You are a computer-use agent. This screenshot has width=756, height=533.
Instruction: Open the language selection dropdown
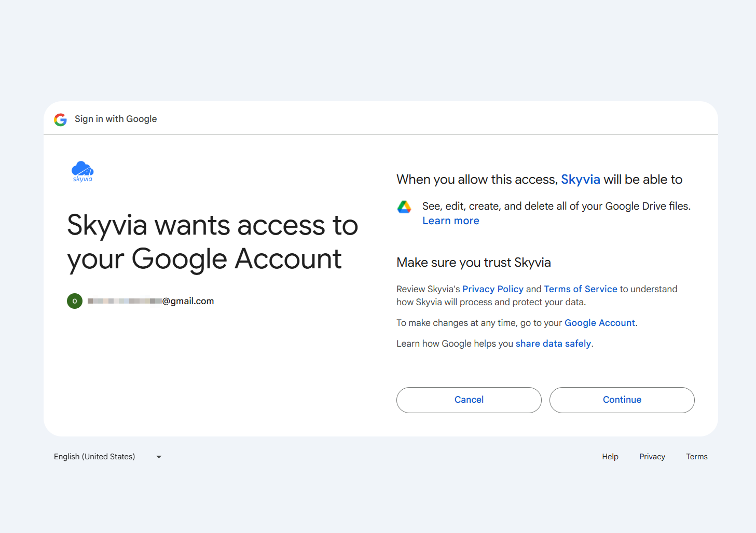94,457
